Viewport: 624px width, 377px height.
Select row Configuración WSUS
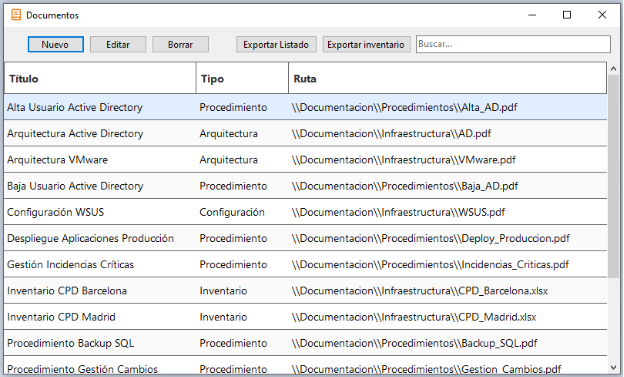(306, 212)
